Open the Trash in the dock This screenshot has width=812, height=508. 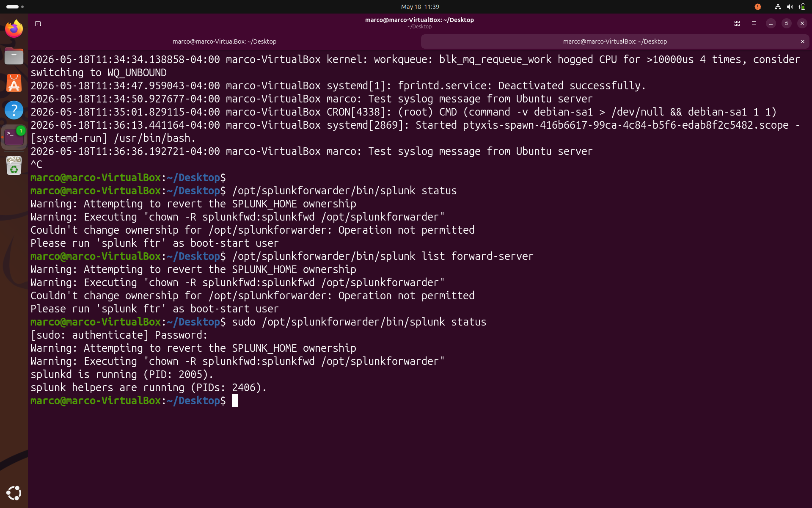[14, 166]
